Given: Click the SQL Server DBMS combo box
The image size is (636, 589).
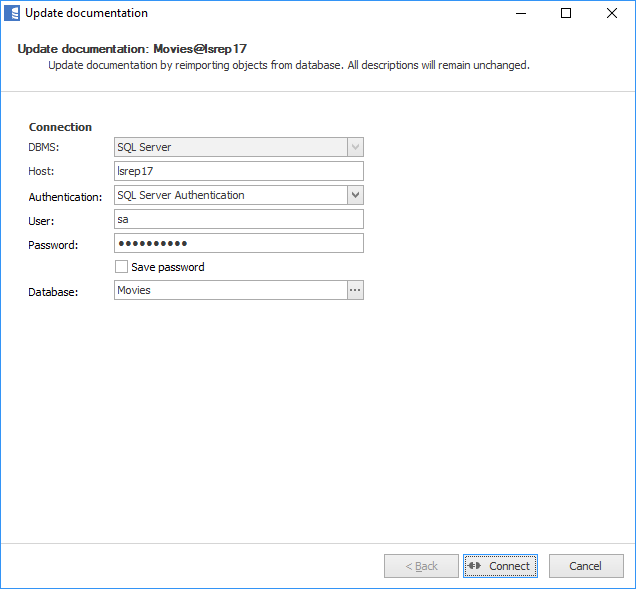Looking at the screenshot, I should (230, 147).
